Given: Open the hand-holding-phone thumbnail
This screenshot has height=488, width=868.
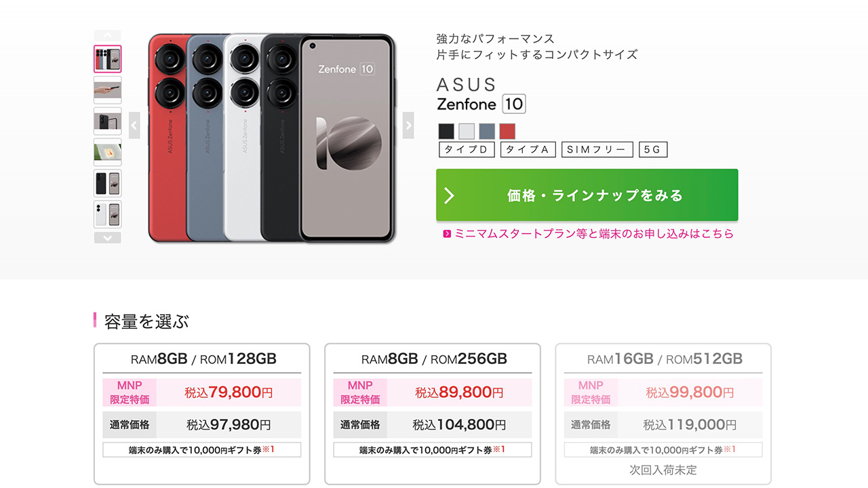Looking at the screenshot, I should 107,89.
